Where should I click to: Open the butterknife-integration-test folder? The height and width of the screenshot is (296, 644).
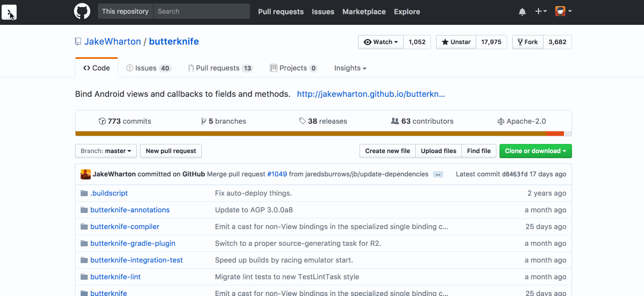136,260
